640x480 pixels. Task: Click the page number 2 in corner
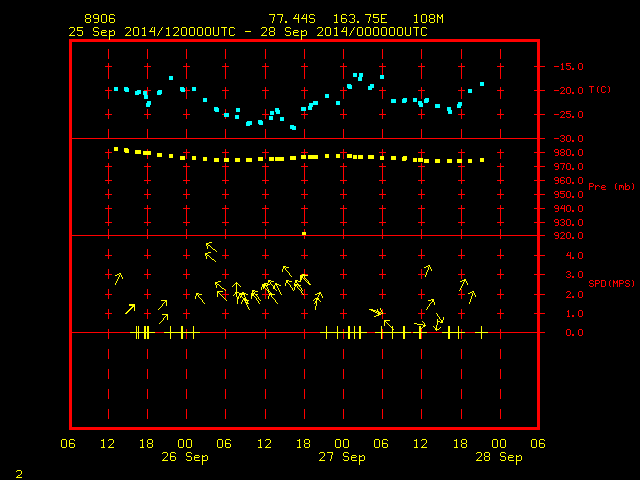19,474
